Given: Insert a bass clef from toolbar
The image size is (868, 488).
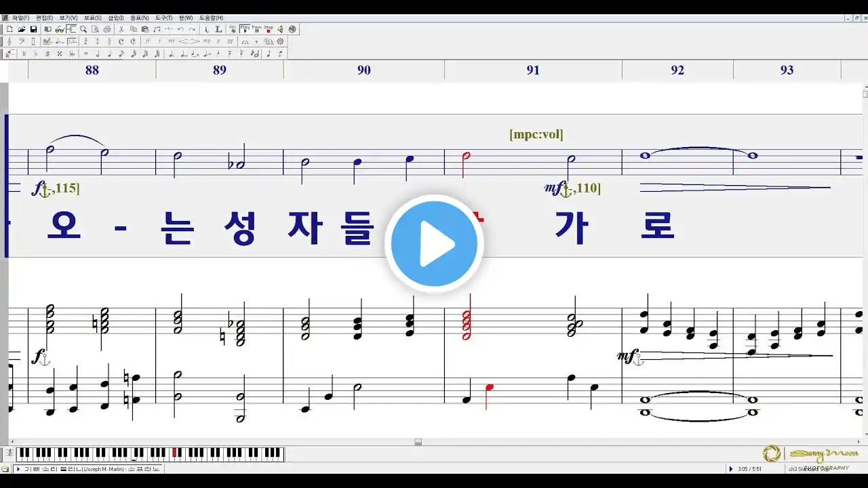Looking at the screenshot, I should click(22, 41).
